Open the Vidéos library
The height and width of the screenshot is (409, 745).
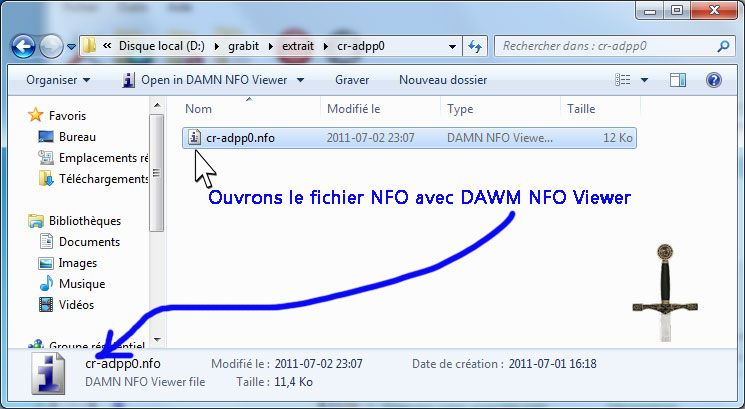point(76,304)
